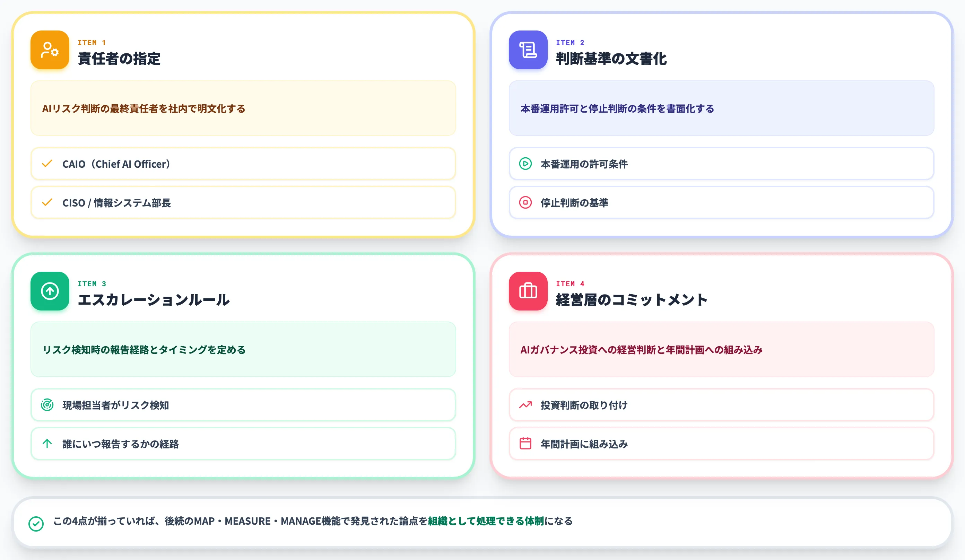Click the checkmark icon beside CISO / 情報システム部長
This screenshot has width=965, height=560.
pos(47,202)
